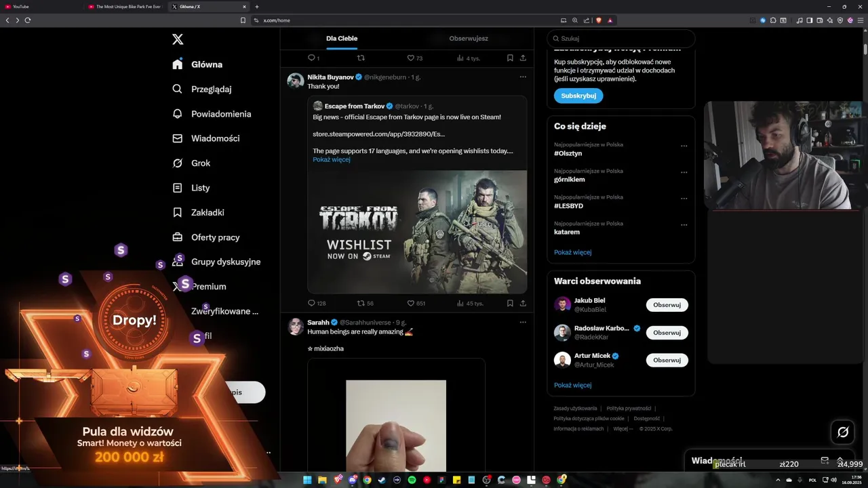Screen dimensions: 868x488
Task: Open Zakładki bookmarks page
Action: point(198,212)
